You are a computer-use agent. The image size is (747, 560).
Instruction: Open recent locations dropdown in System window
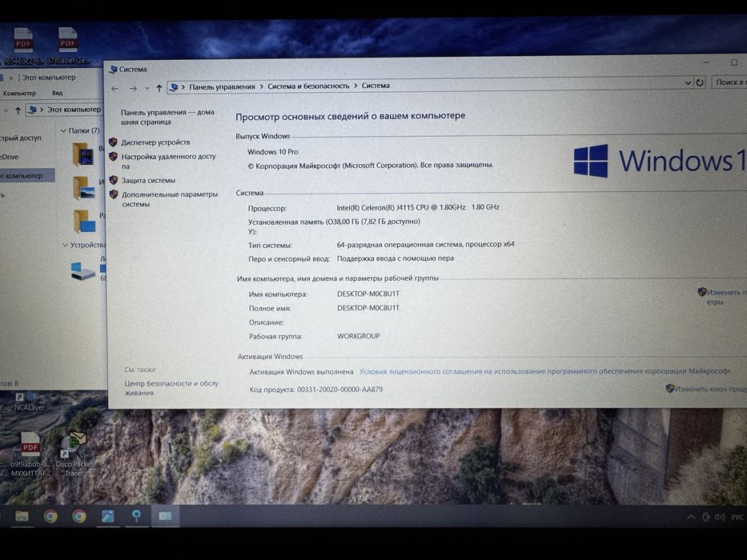pyautogui.click(x=147, y=89)
